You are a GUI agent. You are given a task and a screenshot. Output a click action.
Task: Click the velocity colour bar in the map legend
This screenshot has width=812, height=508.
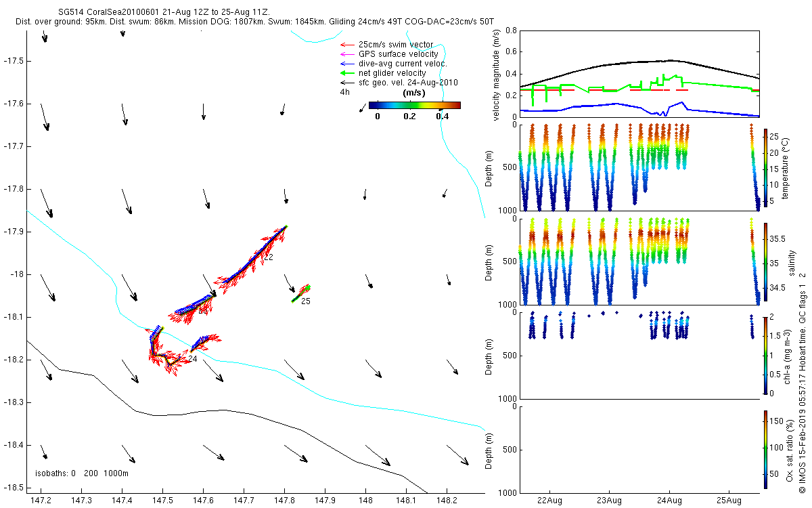415,105
